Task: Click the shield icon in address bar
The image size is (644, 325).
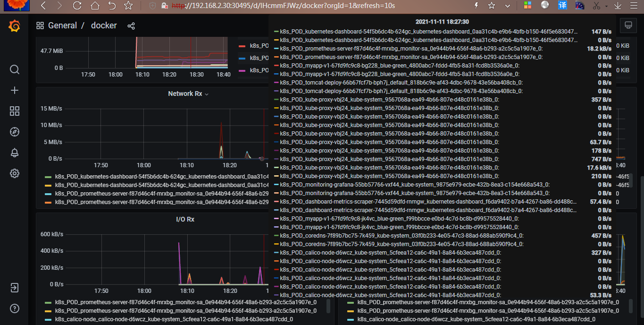Action: pyautogui.click(x=152, y=6)
